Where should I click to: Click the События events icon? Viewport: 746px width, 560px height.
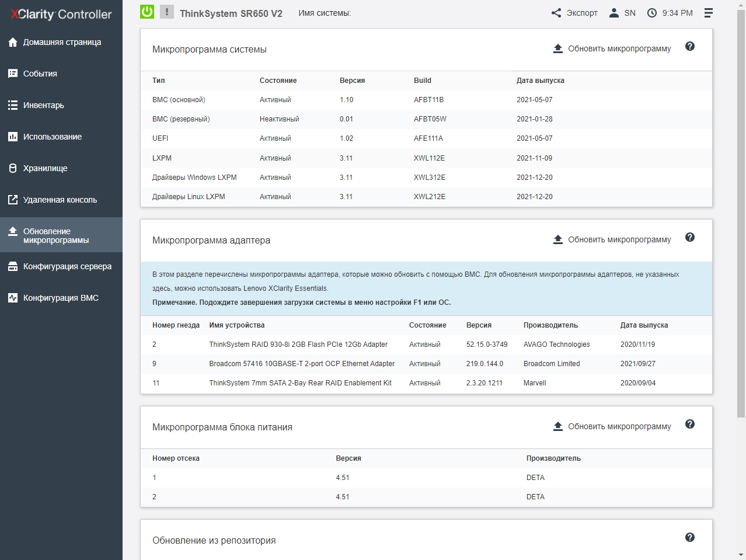[x=13, y=74]
